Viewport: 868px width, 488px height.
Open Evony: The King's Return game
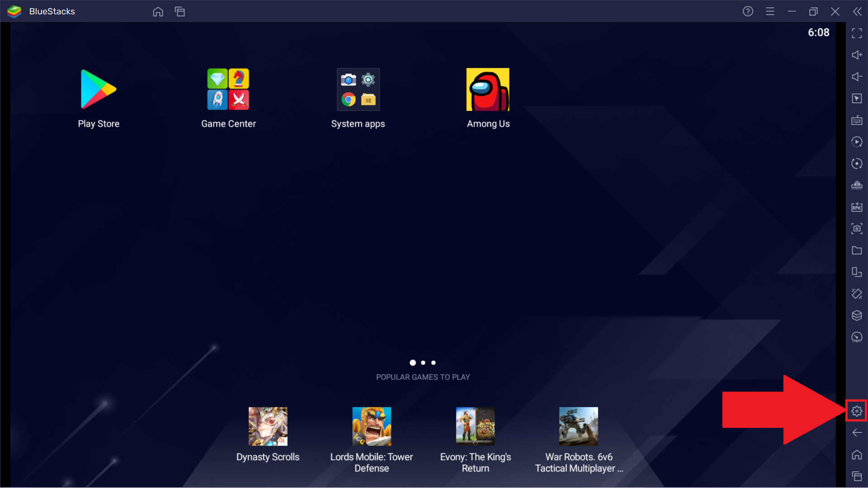tap(475, 426)
